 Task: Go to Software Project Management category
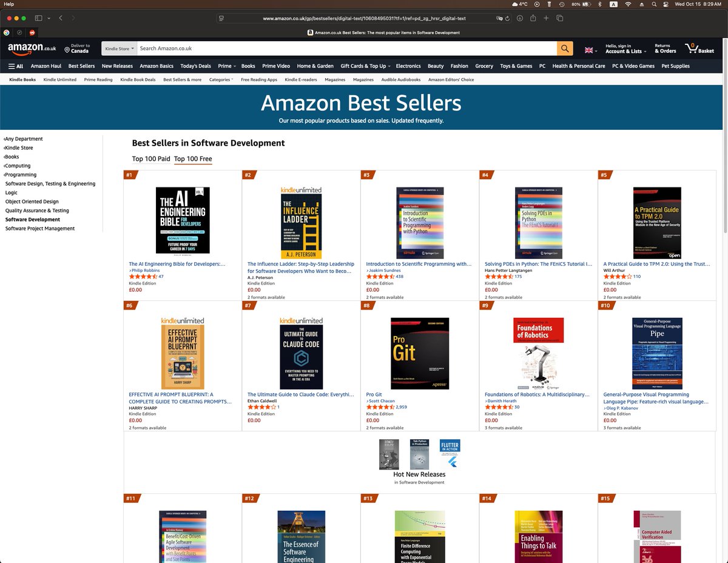(x=40, y=229)
